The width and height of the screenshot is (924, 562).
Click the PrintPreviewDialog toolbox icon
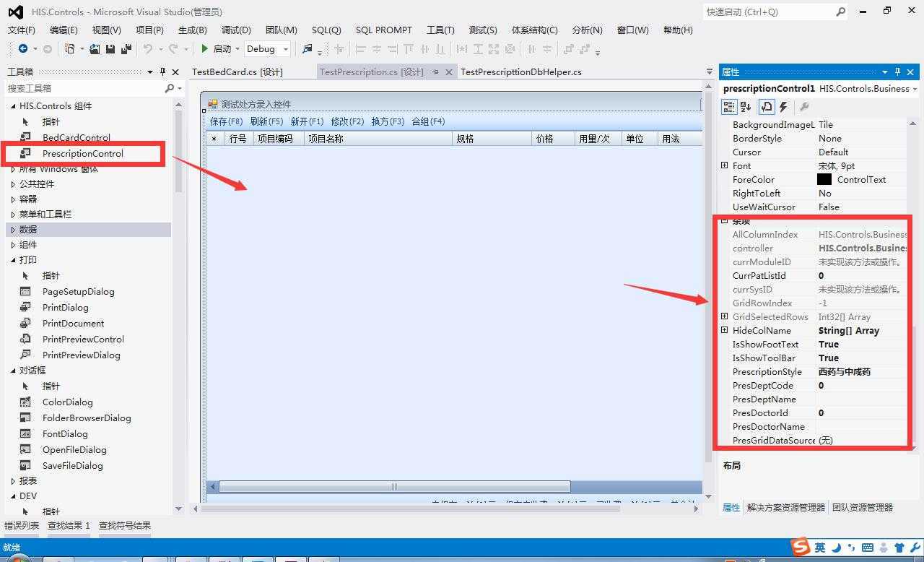click(25, 355)
